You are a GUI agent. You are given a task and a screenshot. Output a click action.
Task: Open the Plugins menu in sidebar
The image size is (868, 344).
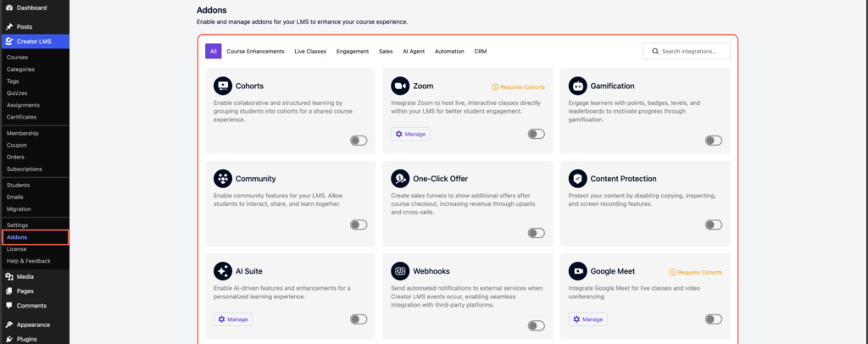coord(28,339)
